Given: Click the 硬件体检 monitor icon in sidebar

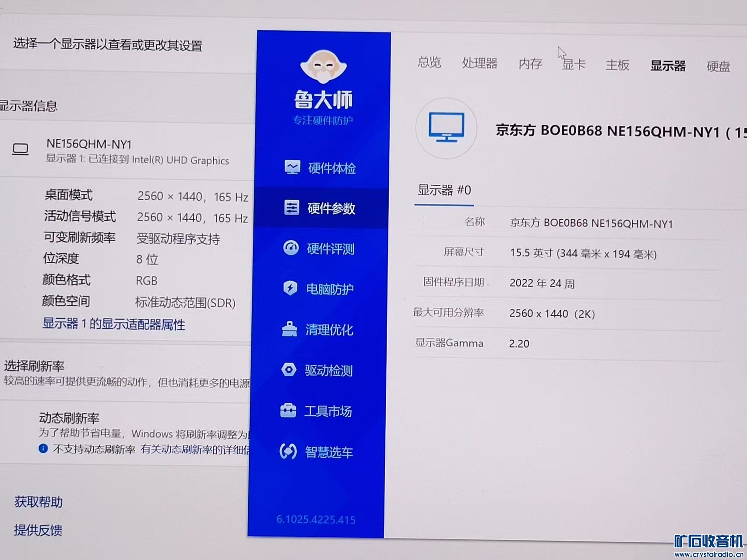Looking at the screenshot, I should (x=292, y=167).
